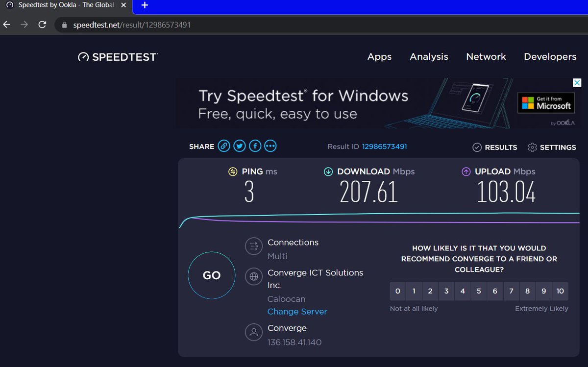This screenshot has width=588, height=367.
Task: Click the GO button
Action: pos(212,275)
